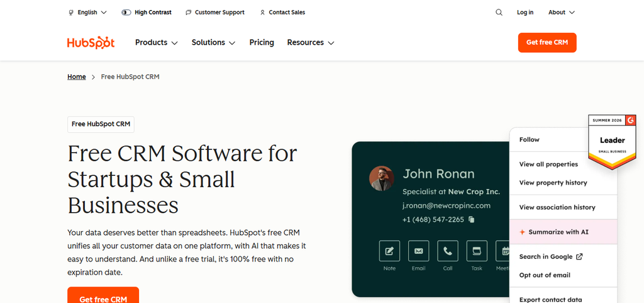Click the Note icon on contact card

point(389,251)
